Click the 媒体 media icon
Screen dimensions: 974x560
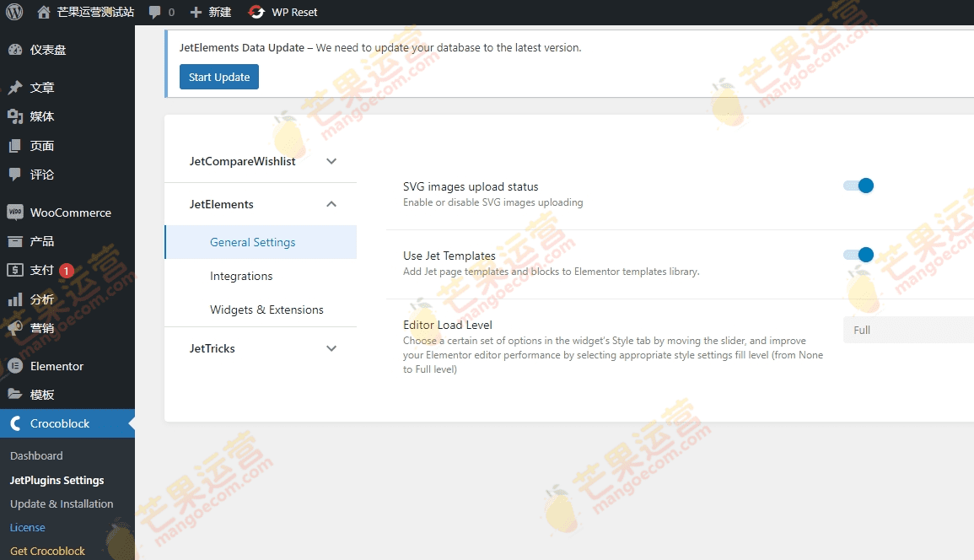pyautogui.click(x=15, y=116)
